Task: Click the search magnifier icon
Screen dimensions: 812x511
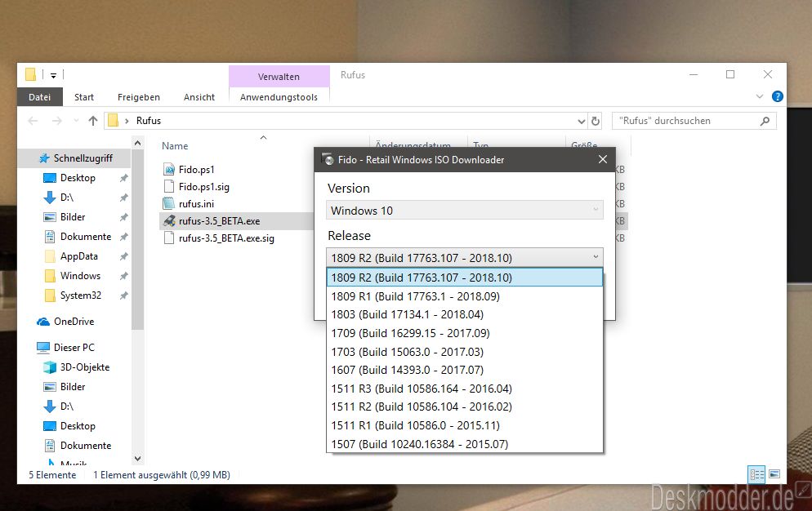Action: [765, 121]
